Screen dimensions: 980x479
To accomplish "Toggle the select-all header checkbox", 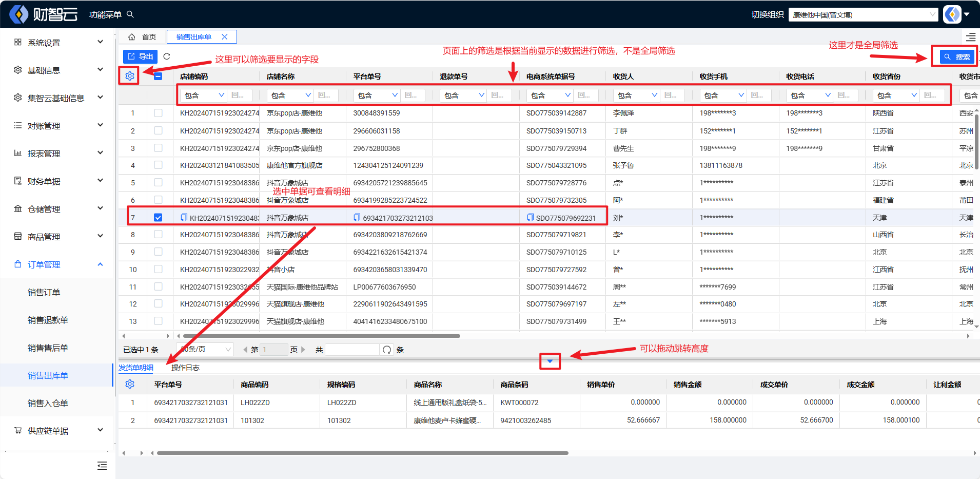I will (x=158, y=76).
